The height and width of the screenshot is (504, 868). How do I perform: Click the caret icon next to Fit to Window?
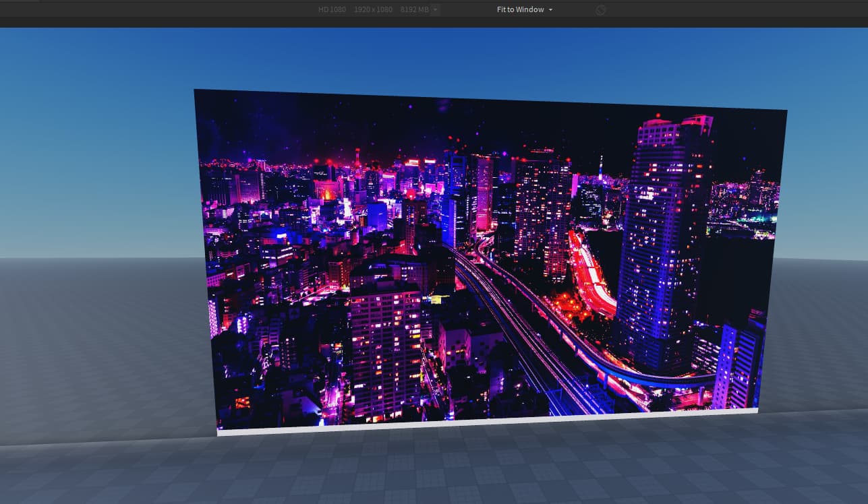tap(550, 9)
